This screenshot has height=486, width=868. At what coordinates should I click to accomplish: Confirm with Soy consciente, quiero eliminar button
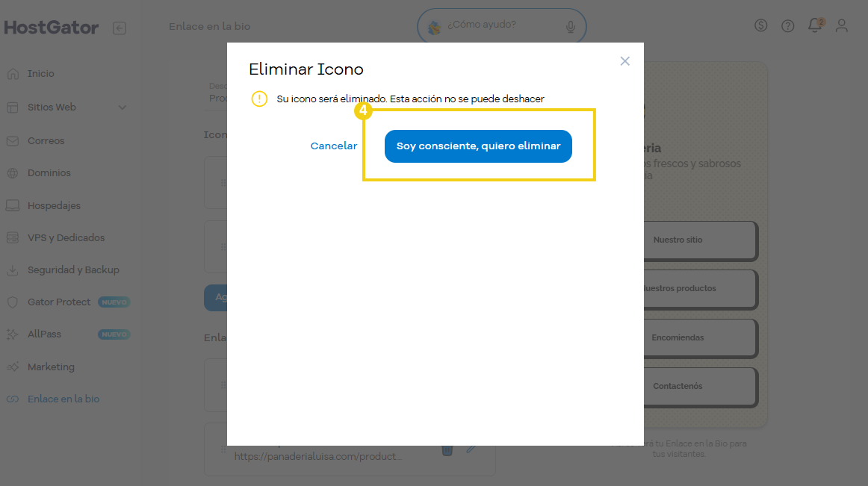pyautogui.click(x=478, y=146)
